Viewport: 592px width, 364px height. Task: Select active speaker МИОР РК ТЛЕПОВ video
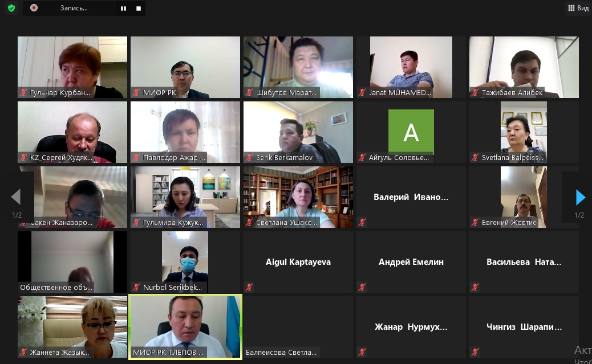coord(185,326)
